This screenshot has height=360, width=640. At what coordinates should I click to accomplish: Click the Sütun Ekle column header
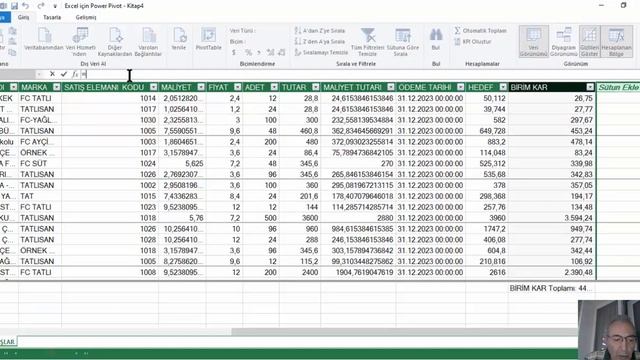click(618, 87)
